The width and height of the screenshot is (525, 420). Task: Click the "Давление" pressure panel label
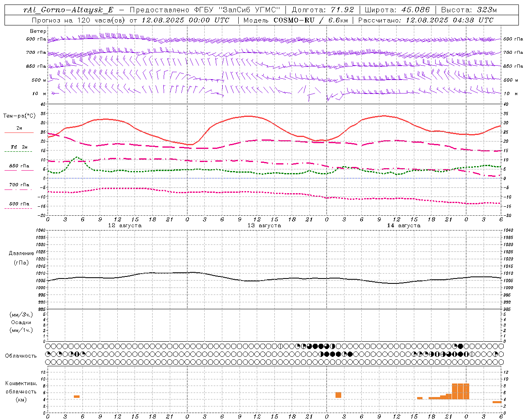21,253
